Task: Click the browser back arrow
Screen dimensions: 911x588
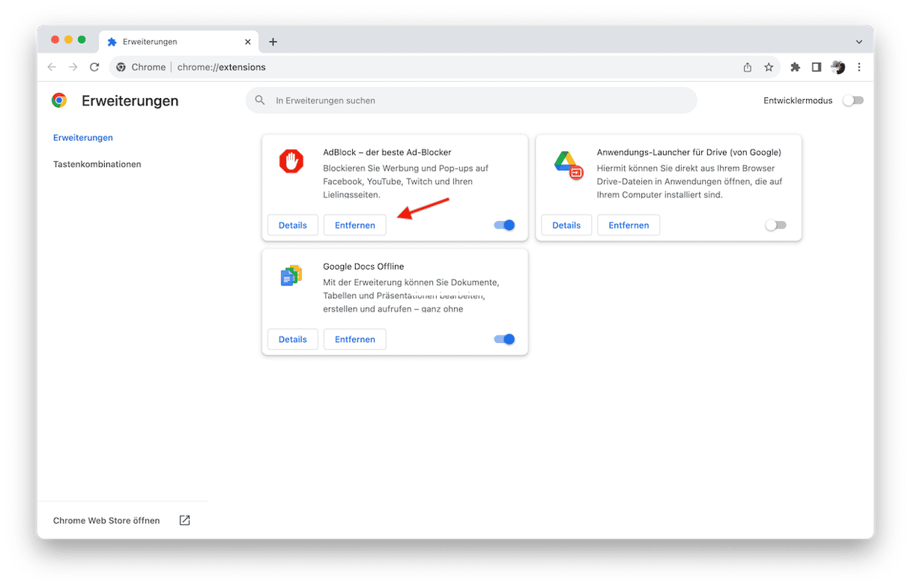Action: [x=52, y=67]
